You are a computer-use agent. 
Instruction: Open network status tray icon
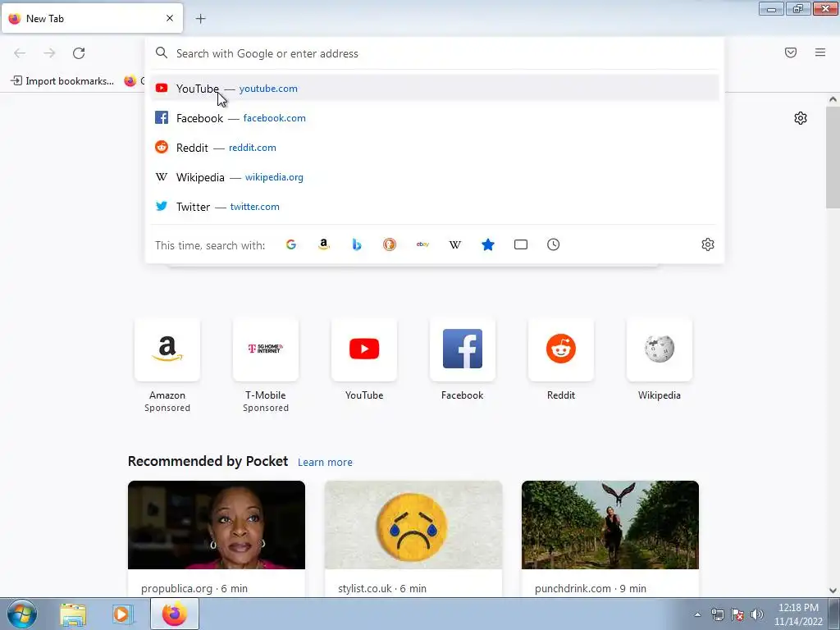[x=717, y=614]
